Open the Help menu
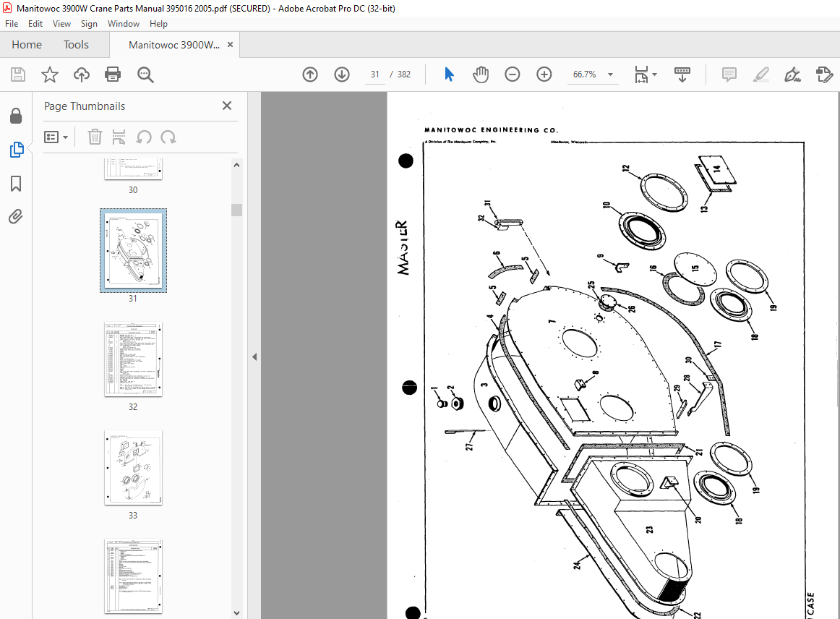 click(158, 24)
